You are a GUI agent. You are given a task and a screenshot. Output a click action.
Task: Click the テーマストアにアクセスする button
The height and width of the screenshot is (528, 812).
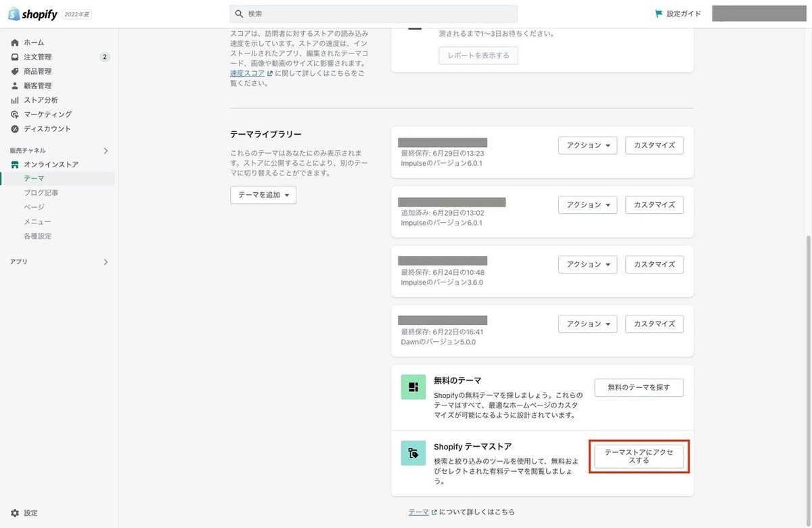(x=639, y=456)
